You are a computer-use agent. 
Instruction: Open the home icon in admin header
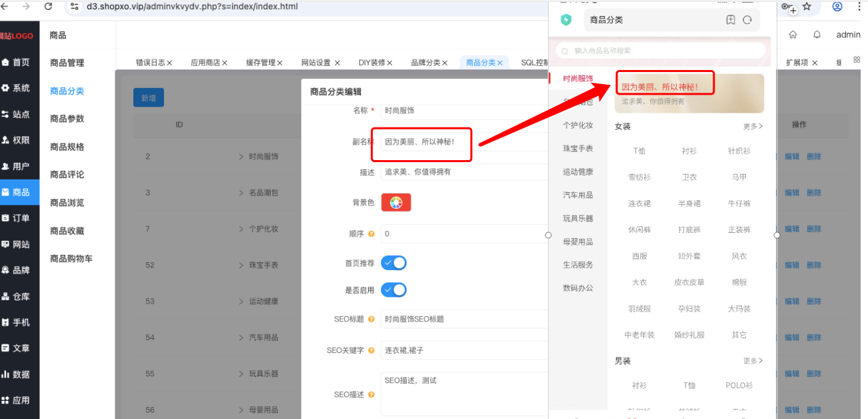pos(793,35)
